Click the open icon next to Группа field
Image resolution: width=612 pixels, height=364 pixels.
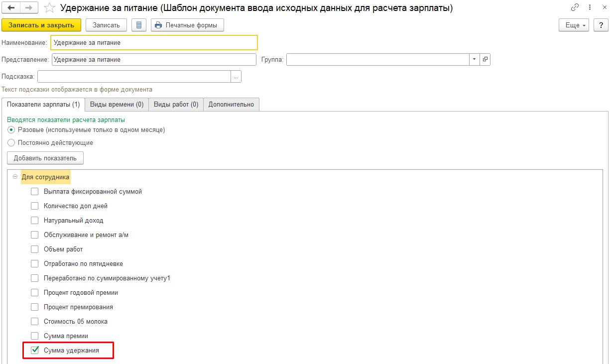[x=485, y=60]
